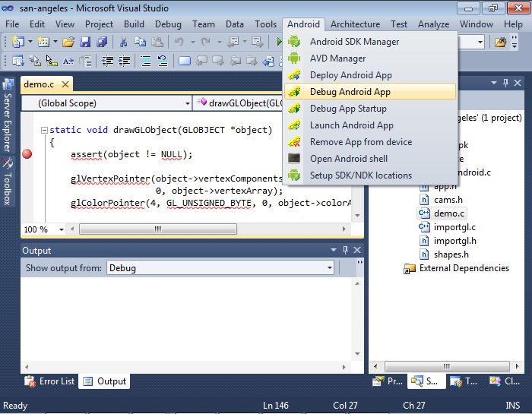The height and width of the screenshot is (414, 532).
Task: Select Debug Android App menu entry
Action: [370, 92]
